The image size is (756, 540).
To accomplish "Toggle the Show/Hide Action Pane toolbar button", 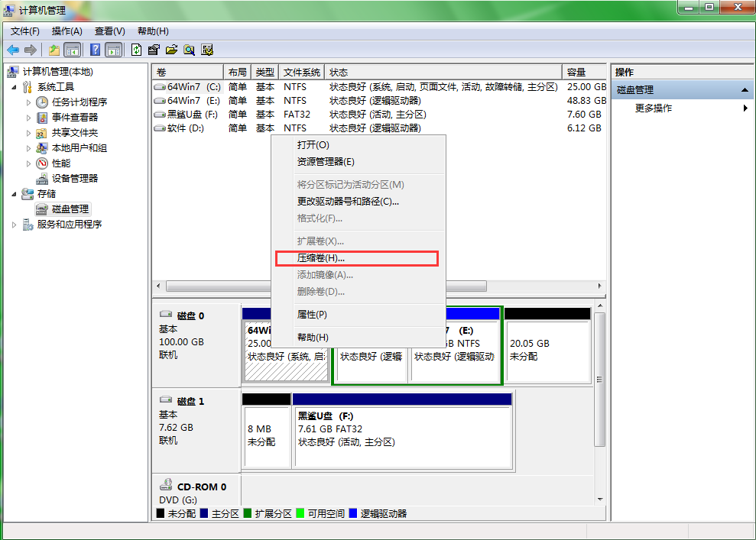I will pyautogui.click(x=113, y=50).
